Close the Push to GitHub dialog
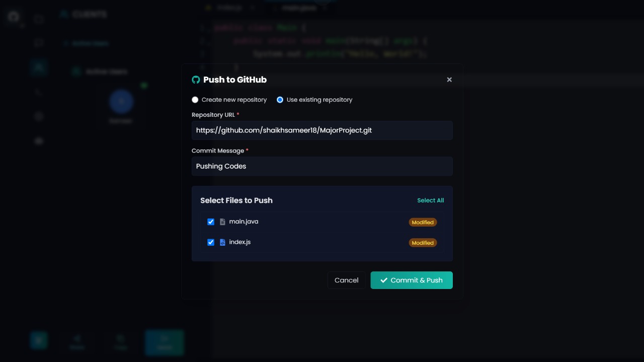This screenshot has width=644, height=362. click(x=449, y=80)
